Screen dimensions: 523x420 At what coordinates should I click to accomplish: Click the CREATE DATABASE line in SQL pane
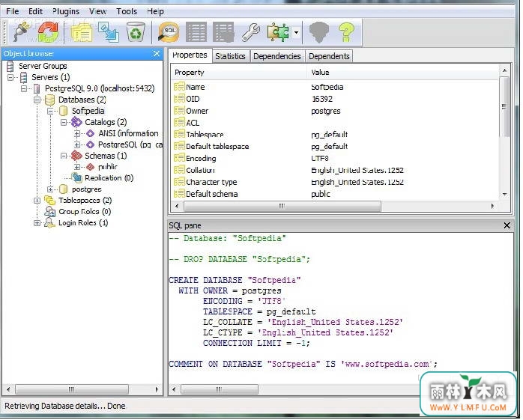[x=235, y=280]
